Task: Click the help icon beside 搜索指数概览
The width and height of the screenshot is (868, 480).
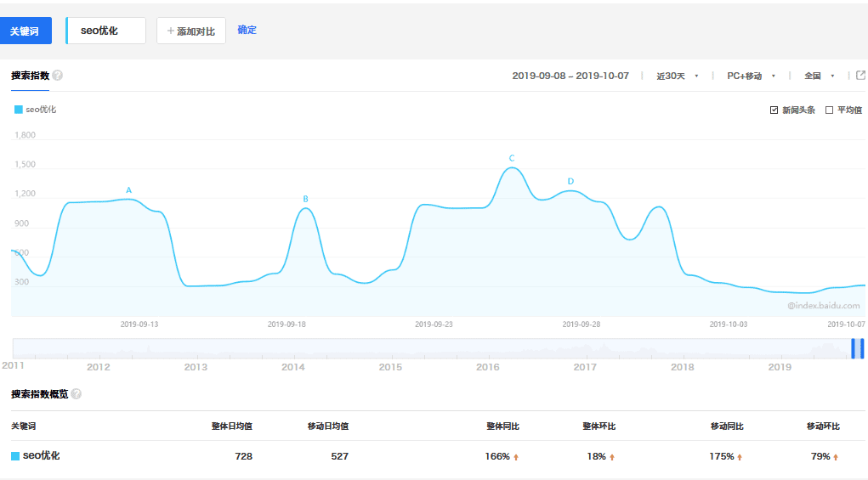Action: coord(77,394)
